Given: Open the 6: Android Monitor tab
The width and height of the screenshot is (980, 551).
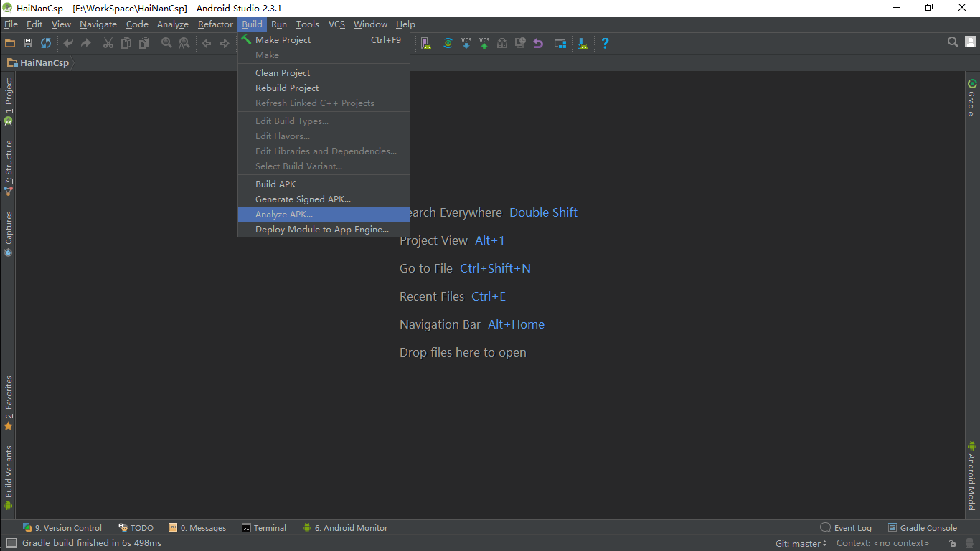Looking at the screenshot, I should point(345,528).
